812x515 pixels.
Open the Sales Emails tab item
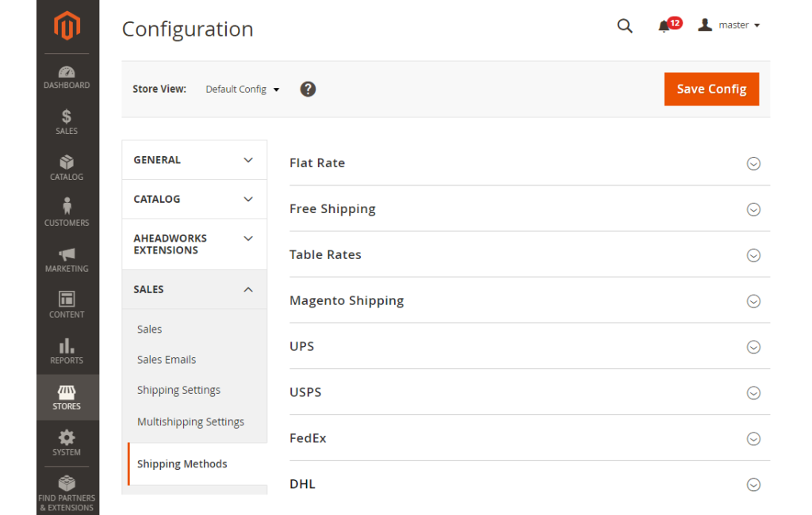[167, 360]
